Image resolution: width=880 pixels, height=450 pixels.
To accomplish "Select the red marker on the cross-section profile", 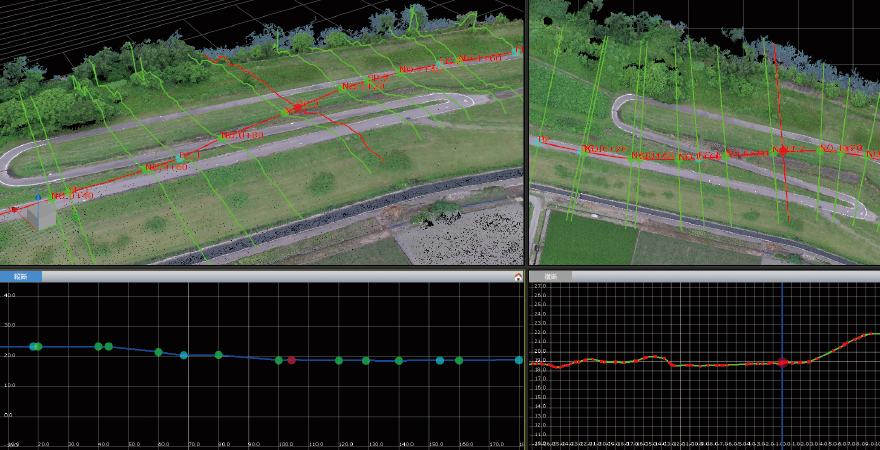I will [782, 363].
